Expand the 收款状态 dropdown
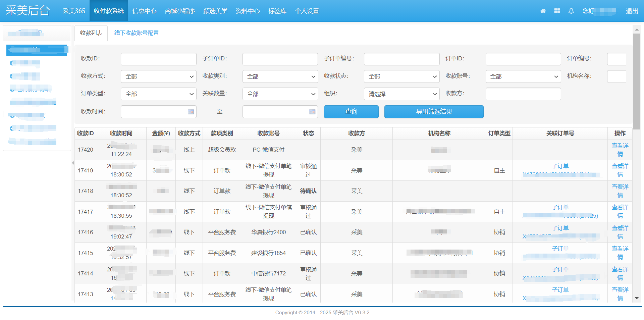The width and height of the screenshot is (644, 320). 402,76
